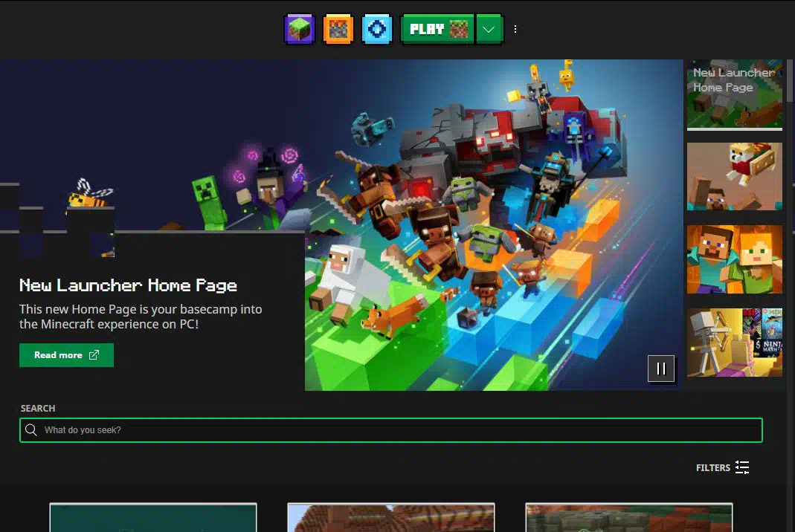
Task: Click the magnifying glass search icon
Action: [31, 430]
